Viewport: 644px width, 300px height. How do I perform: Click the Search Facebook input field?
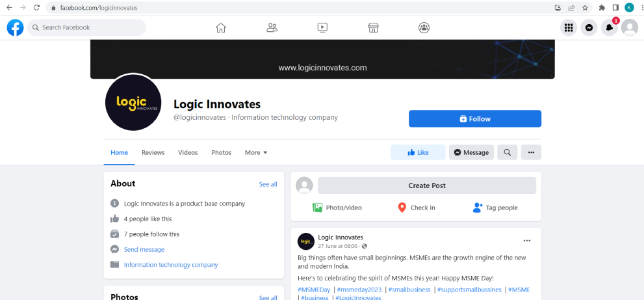pos(86,27)
